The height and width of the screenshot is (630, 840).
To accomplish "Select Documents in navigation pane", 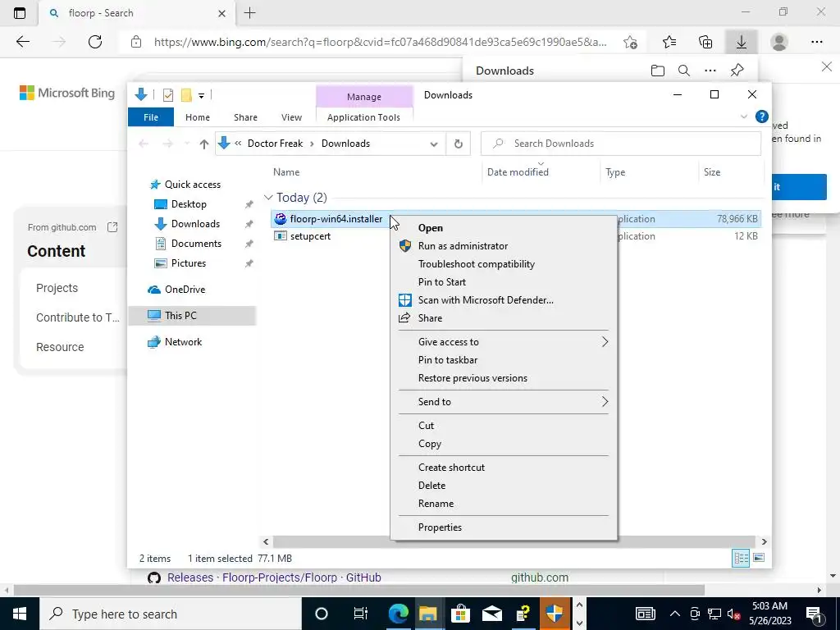I will pos(196,244).
